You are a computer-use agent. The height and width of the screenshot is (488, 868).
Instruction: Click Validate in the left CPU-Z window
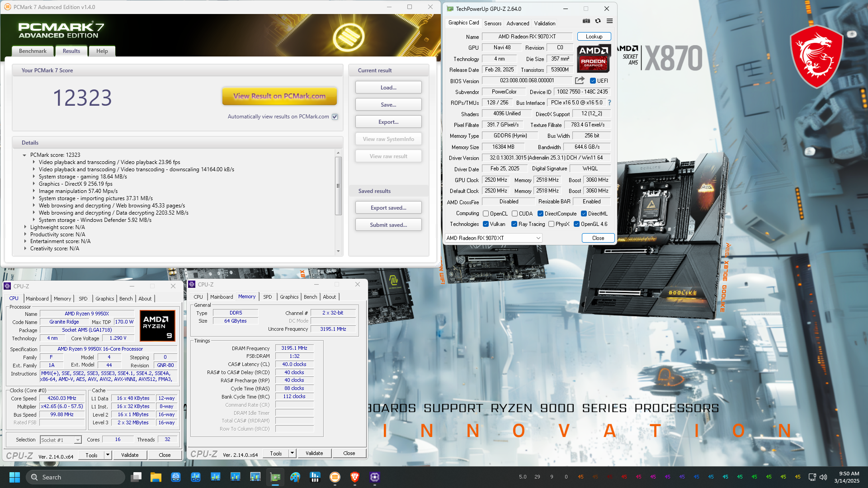click(130, 455)
